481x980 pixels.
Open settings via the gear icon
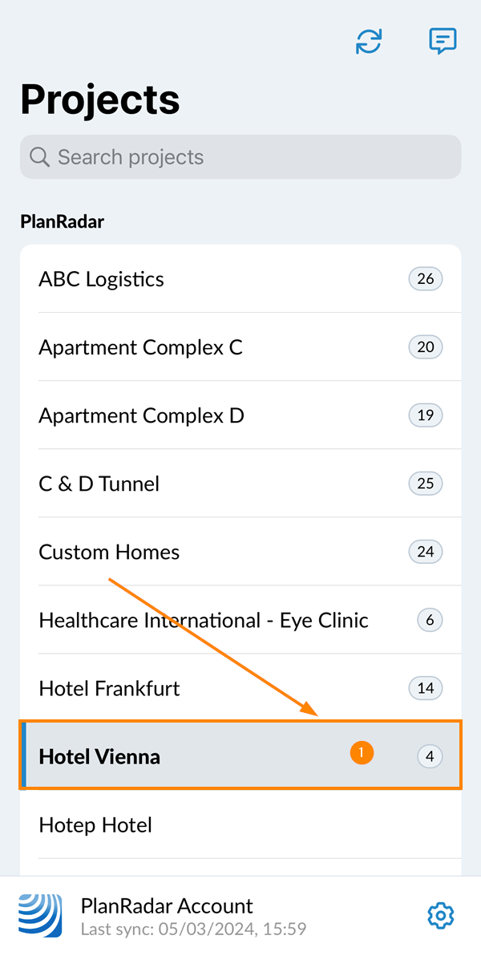pos(440,915)
